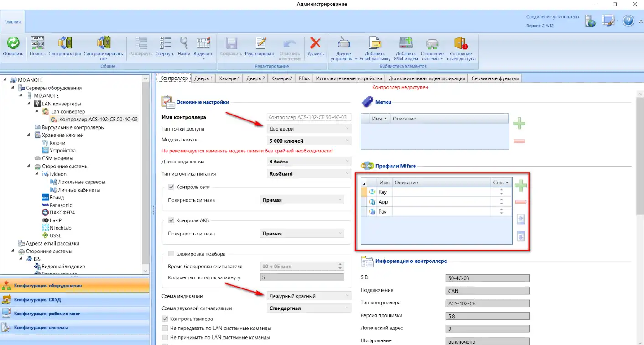Viewport: 644px width, 345px height.
Task: Move Mifare profile up with arrow button
Action: point(520,220)
